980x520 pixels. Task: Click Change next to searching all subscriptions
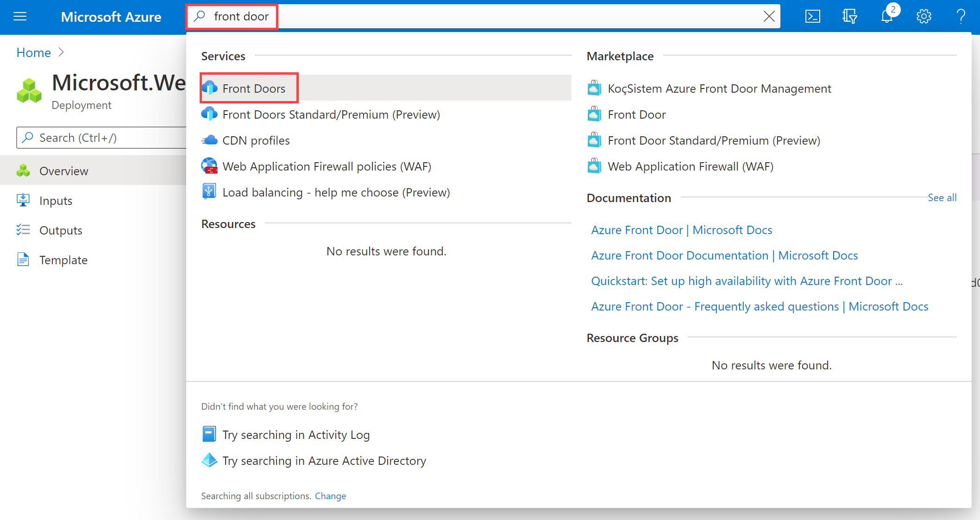(x=330, y=495)
